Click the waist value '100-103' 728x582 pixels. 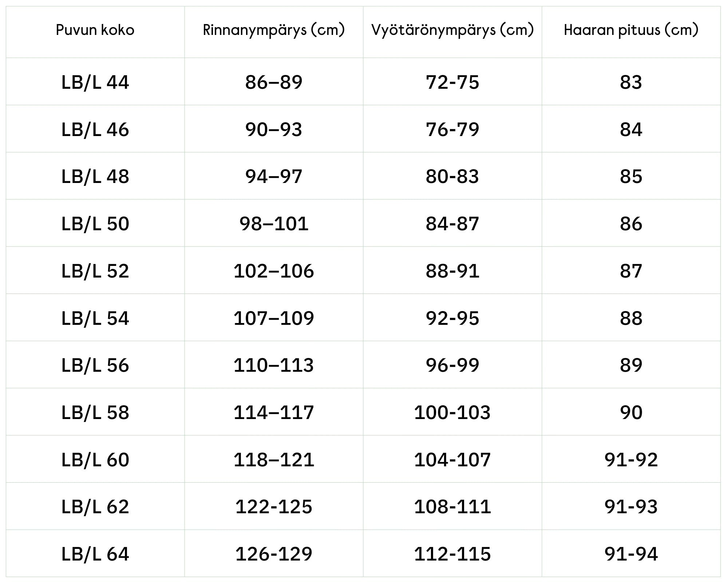pyautogui.click(x=452, y=412)
